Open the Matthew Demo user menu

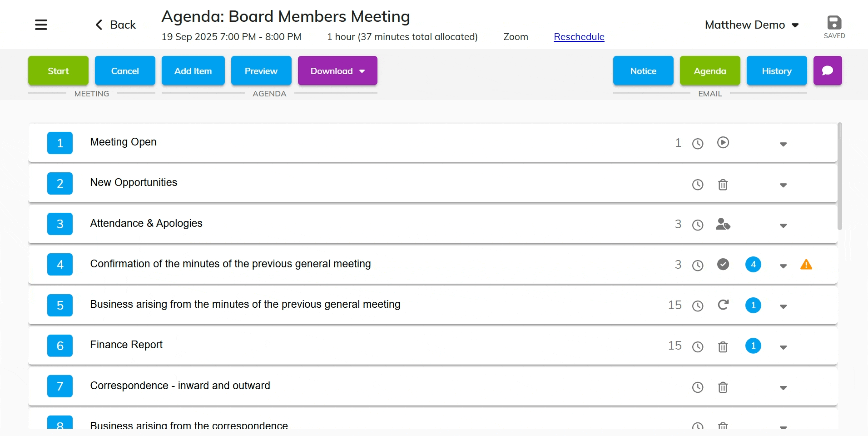click(x=751, y=25)
